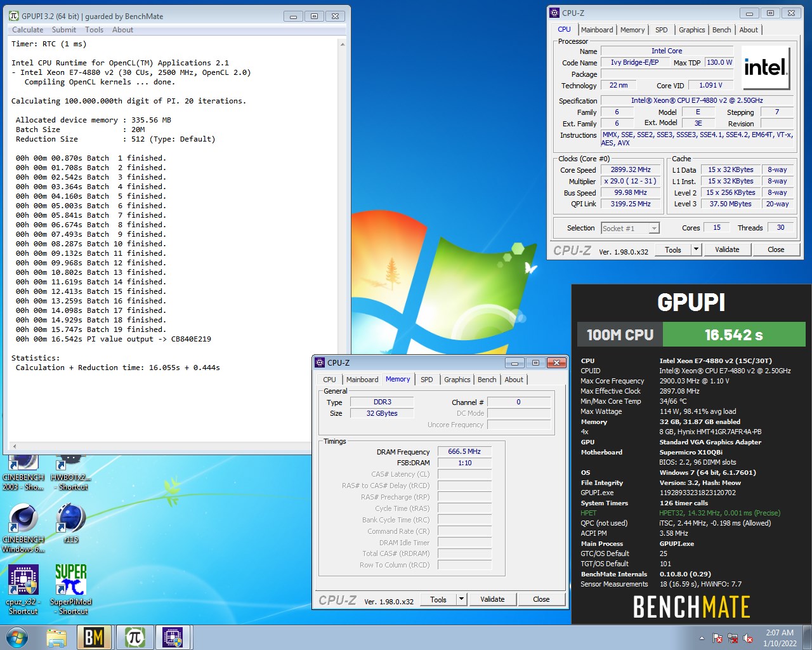Click the BENCHMATE logo at panel bottom

pyautogui.click(x=691, y=607)
